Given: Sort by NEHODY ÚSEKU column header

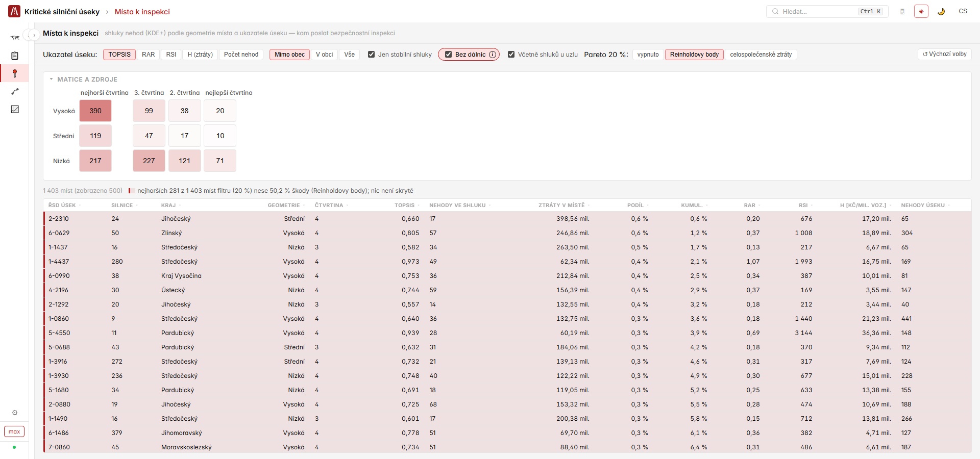Looking at the screenshot, I should [x=926, y=205].
